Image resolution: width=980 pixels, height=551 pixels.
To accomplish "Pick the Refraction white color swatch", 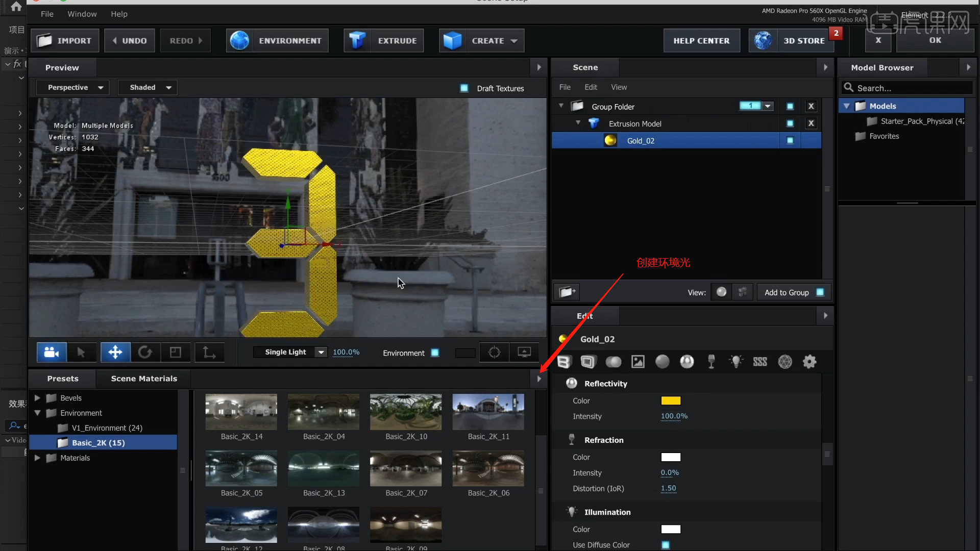I will [x=671, y=457].
